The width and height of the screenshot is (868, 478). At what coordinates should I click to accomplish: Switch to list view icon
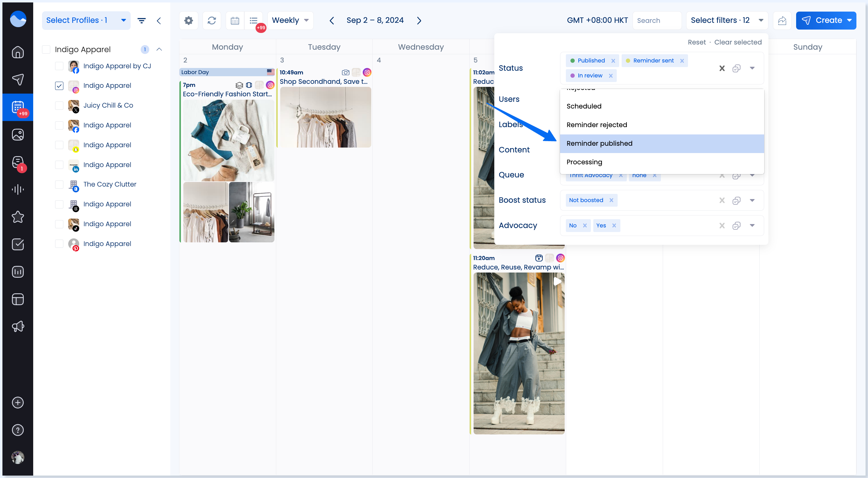click(254, 21)
